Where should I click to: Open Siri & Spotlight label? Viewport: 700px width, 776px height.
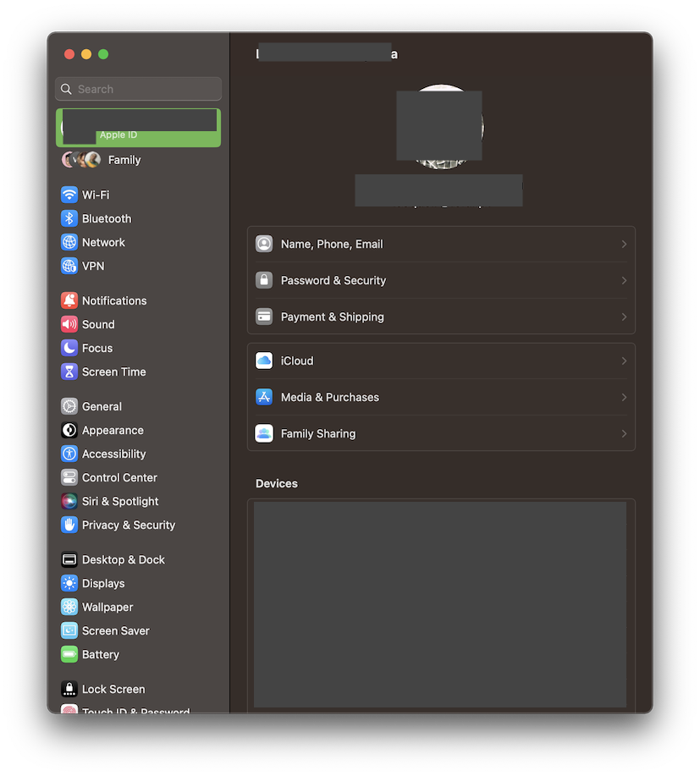120,502
